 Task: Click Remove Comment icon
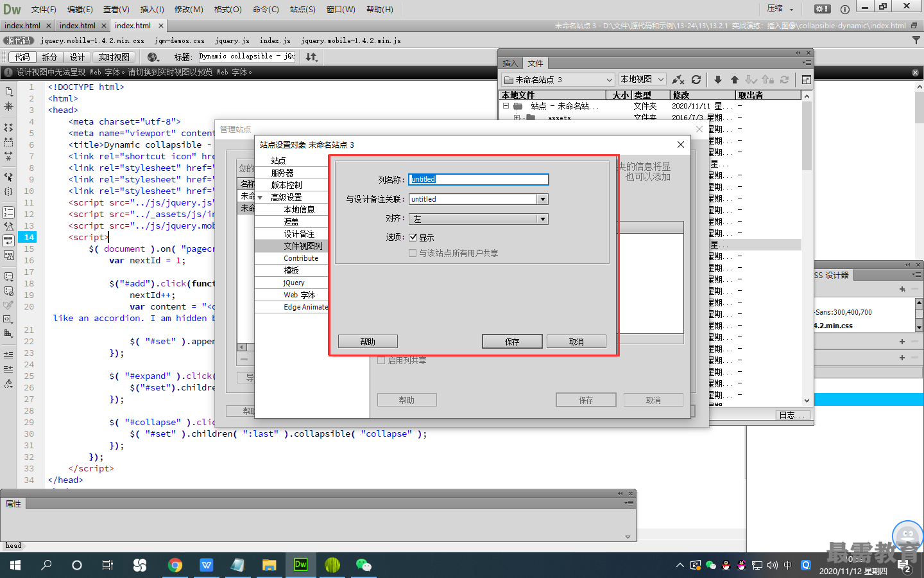(x=8, y=291)
